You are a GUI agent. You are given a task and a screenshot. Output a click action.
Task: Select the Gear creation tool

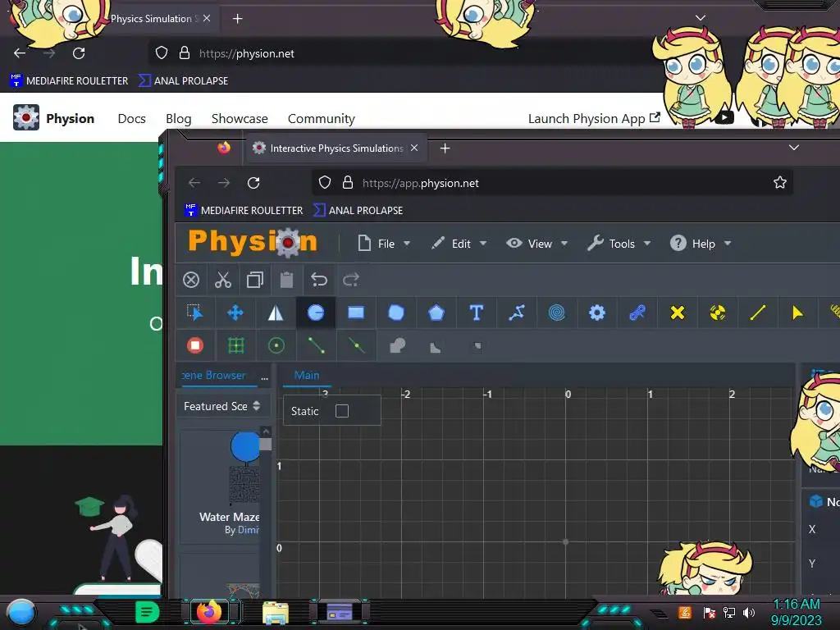click(597, 313)
